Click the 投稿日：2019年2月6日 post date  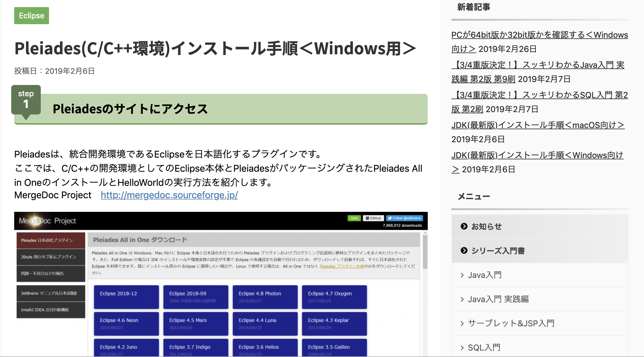(x=55, y=71)
